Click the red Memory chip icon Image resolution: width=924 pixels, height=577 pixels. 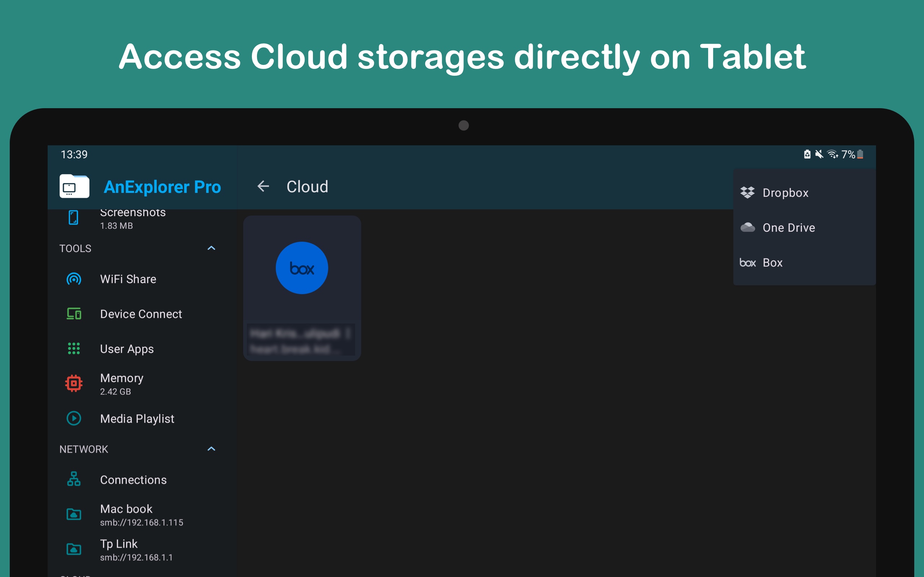(x=74, y=383)
